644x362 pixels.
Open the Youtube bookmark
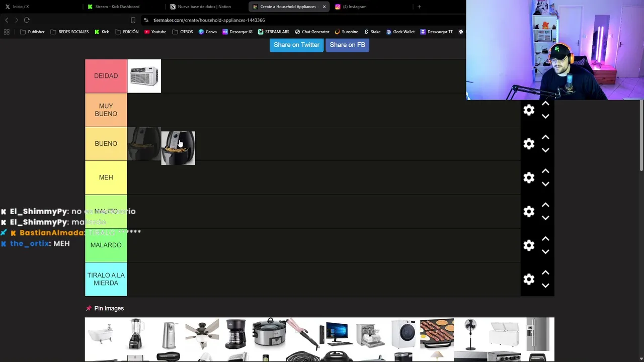coord(155,32)
